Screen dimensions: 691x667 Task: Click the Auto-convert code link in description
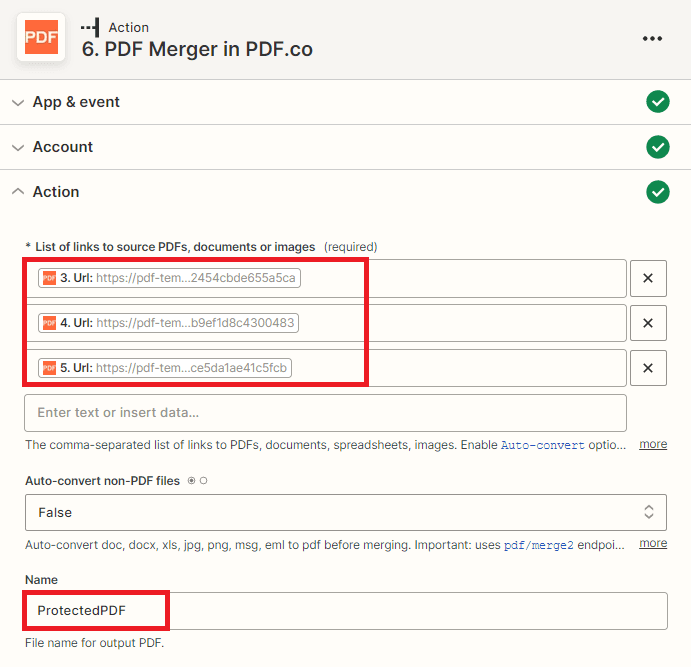[542, 445]
